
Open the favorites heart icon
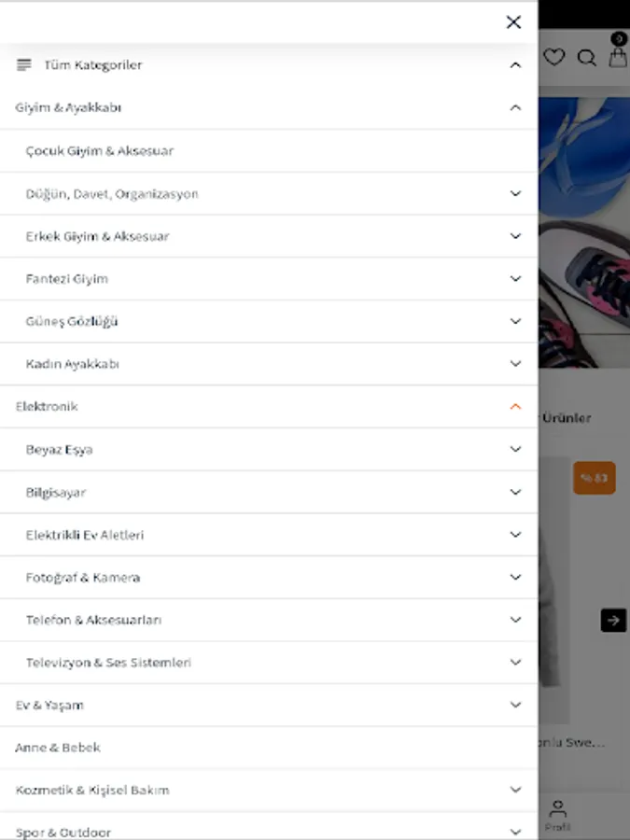pyautogui.click(x=553, y=57)
